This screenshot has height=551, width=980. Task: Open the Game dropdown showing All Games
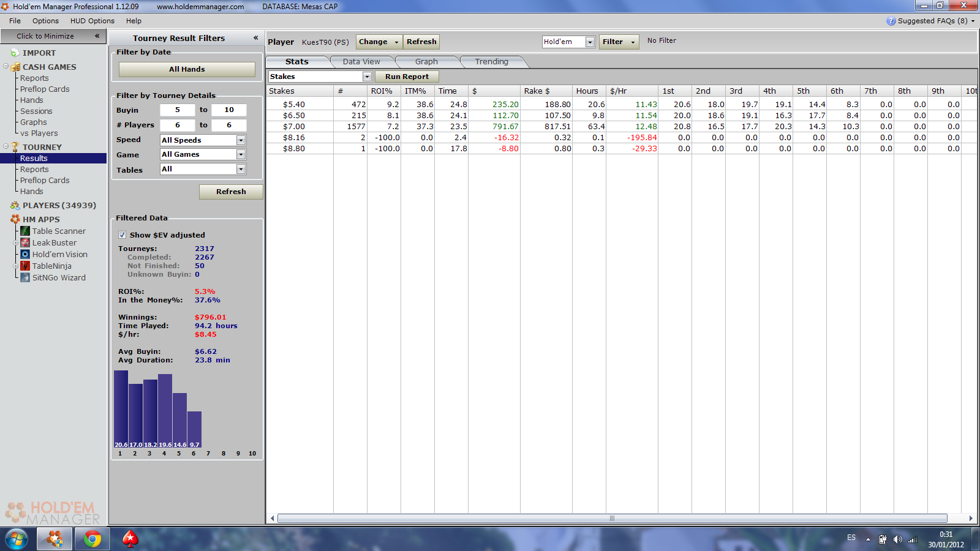click(241, 154)
